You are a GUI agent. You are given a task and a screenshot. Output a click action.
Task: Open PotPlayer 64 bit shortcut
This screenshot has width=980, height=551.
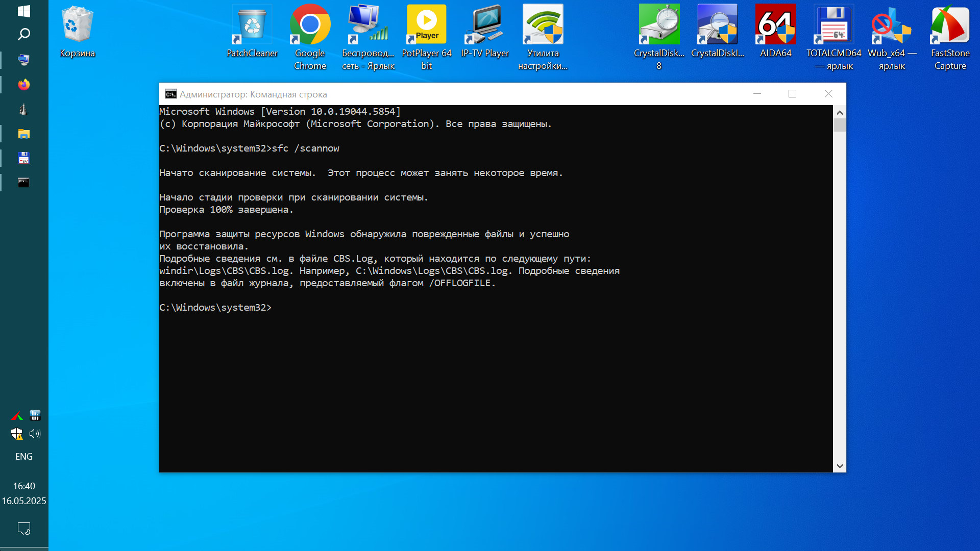[427, 26]
